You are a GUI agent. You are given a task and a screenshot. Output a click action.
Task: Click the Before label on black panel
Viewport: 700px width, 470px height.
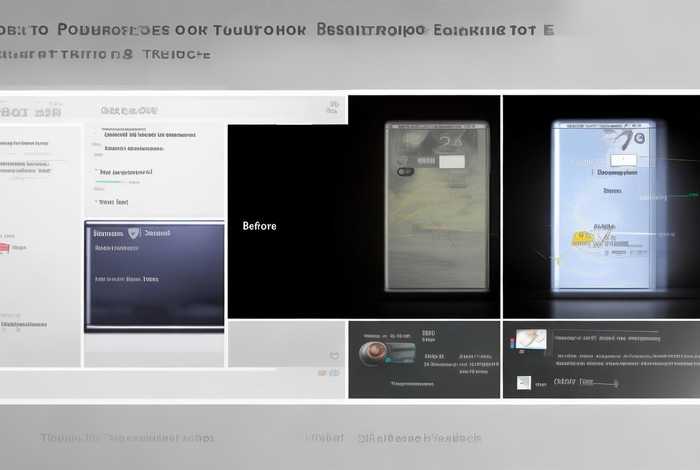click(259, 226)
